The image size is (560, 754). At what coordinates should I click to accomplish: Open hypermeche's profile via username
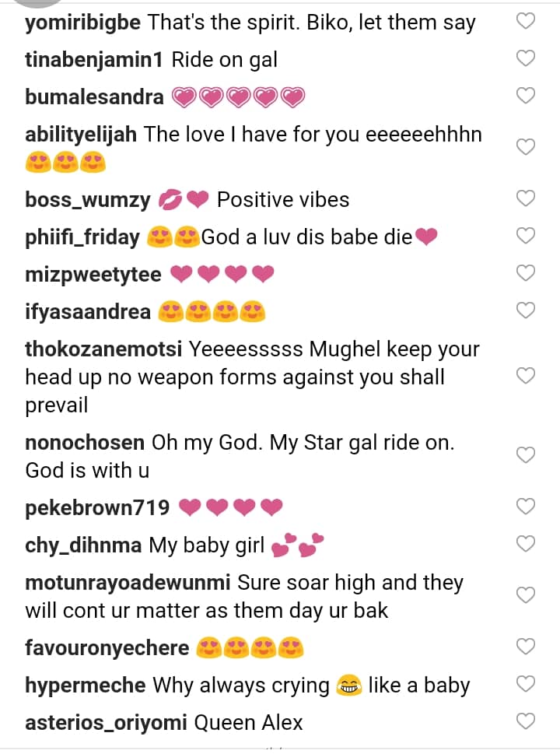point(86,685)
